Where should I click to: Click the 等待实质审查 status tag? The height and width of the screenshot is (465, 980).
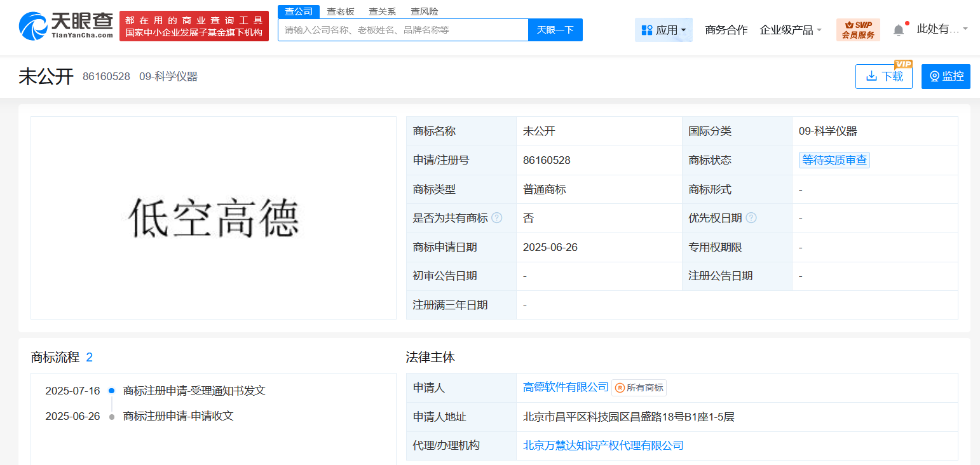point(834,160)
